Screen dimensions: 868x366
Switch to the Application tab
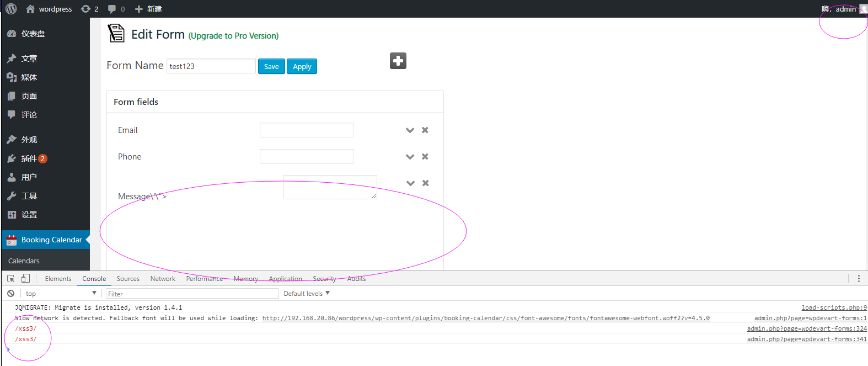[286, 279]
